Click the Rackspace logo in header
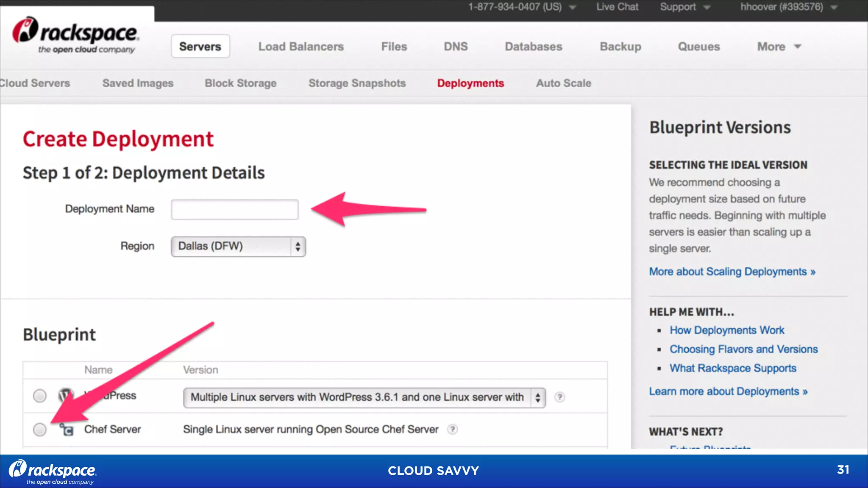Viewport: 868px width, 488px height. click(75, 36)
